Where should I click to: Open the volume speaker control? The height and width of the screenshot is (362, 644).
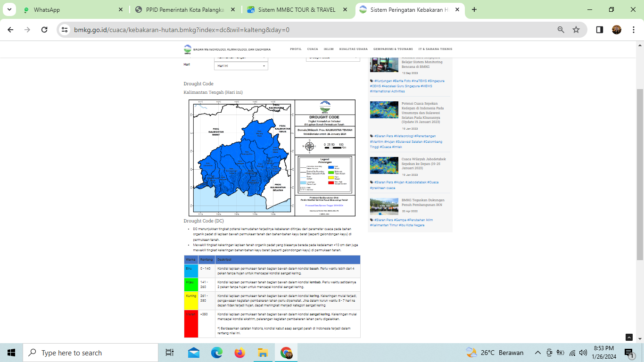tap(583, 353)
